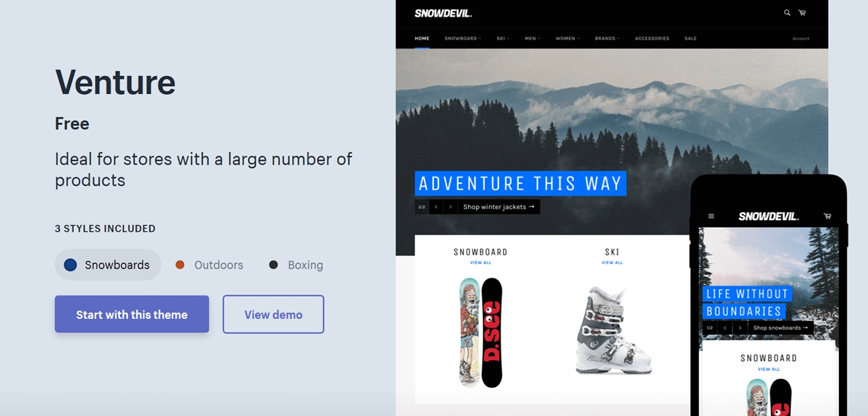Expand the Brands dropdown in the nav bar

[x=607, y=38]
